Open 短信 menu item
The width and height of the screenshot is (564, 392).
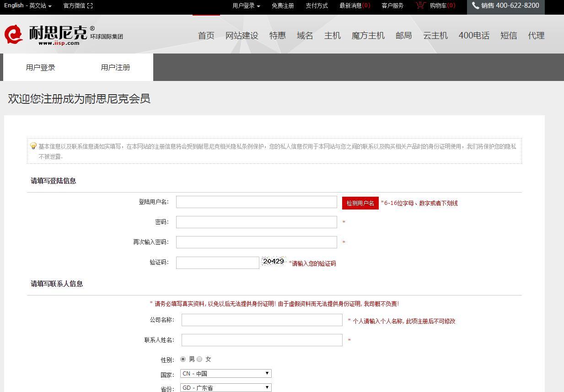[509, 36]
